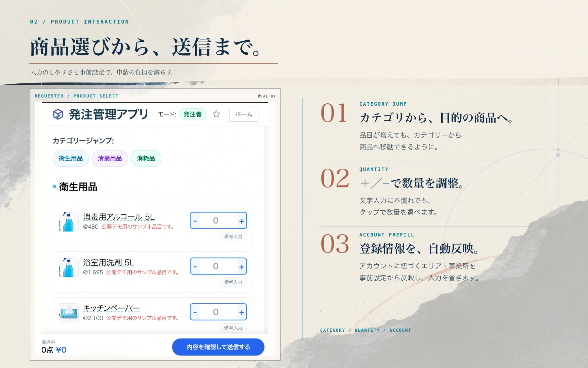Click the CATEGORY JUMP label
Screen dimensions: 588x368
[383, 104]
